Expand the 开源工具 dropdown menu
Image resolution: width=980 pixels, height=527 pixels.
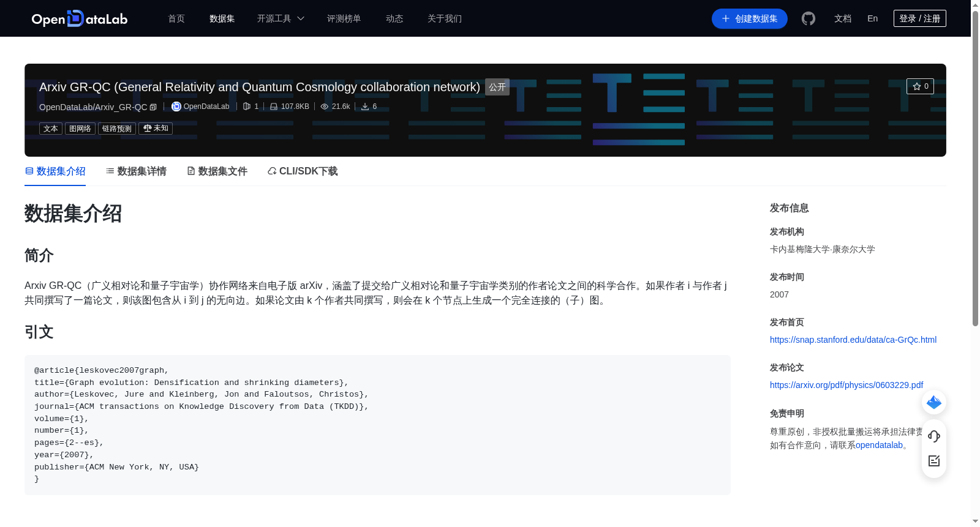pyautogui.click(x=281, y=18)
